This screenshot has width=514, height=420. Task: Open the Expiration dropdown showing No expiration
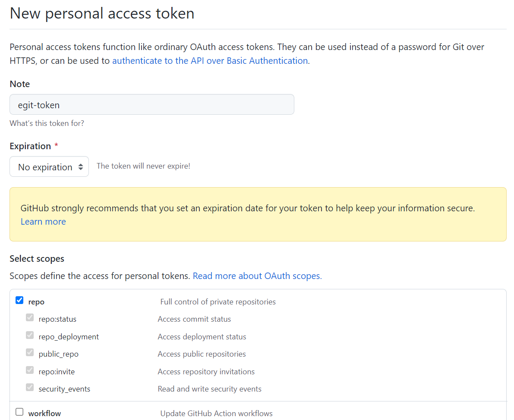click(49, 167)
